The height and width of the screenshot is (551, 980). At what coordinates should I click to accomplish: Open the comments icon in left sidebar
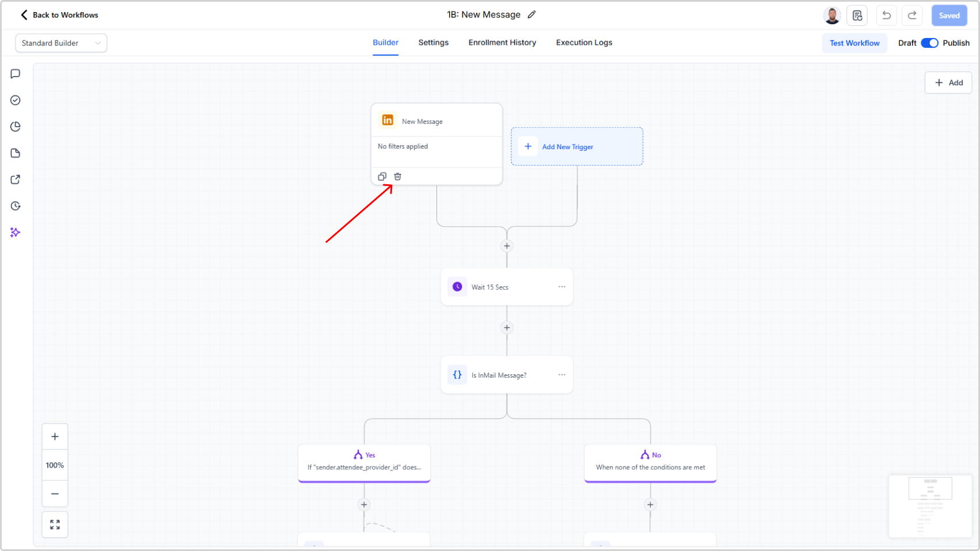tap(16, 74)
